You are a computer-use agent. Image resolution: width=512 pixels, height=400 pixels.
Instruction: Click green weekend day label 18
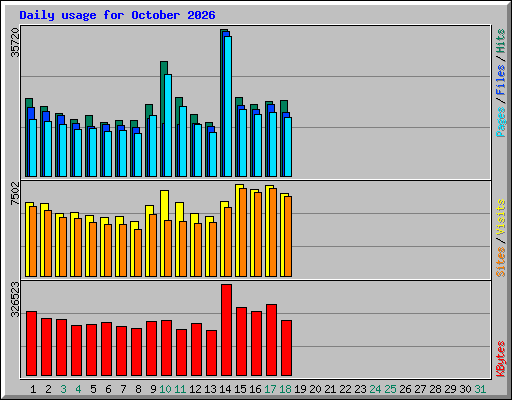click(285, 389)
